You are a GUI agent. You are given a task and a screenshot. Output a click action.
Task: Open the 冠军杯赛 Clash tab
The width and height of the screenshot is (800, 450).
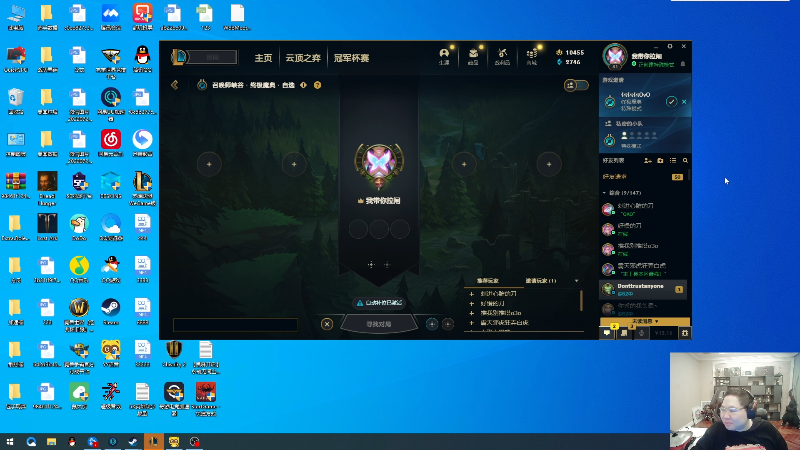click(x=351, y=58)
